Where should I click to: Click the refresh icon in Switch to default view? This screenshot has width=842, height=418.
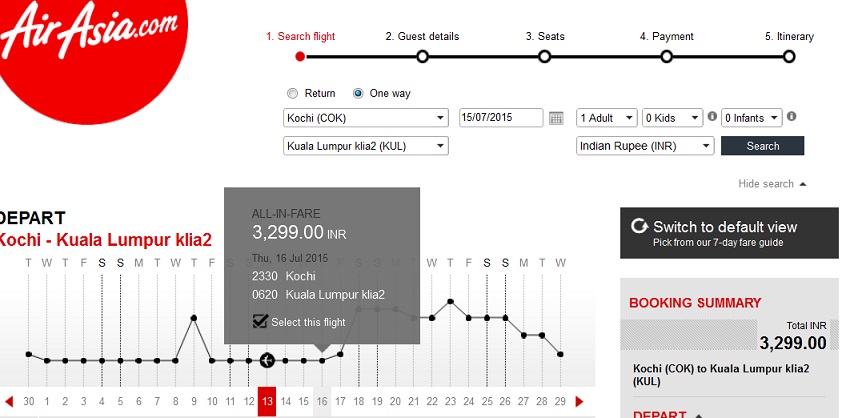tap(639, 226)
